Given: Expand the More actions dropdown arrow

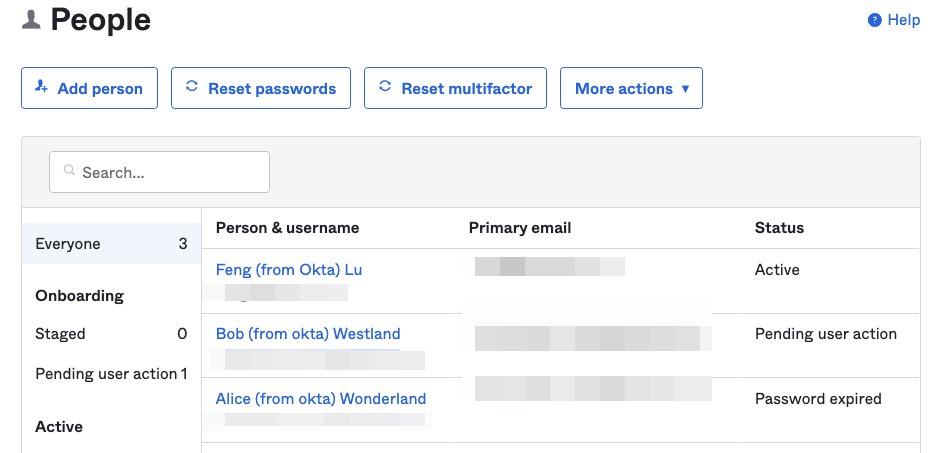Looking at the screenshot, I should pyautogui.click(x=685, y=89).
